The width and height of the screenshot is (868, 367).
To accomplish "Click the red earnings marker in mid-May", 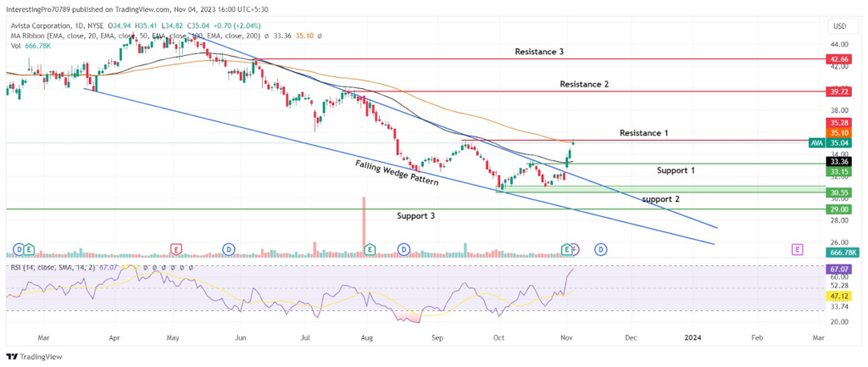I will point(177,250).
